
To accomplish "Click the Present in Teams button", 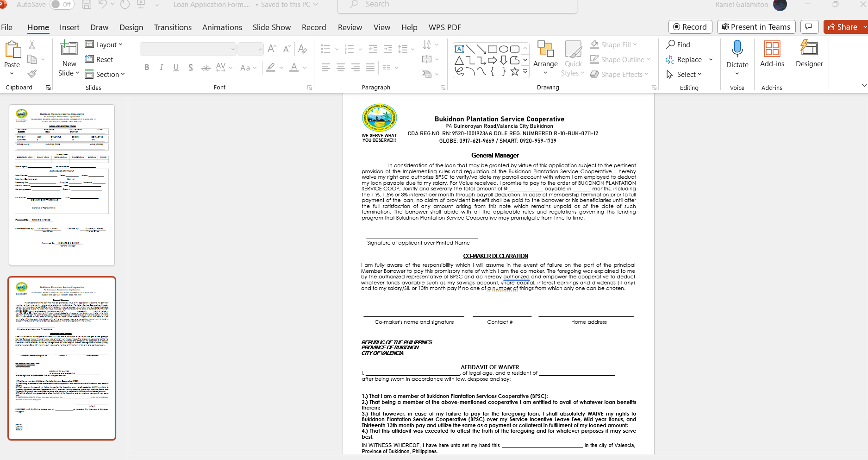I will (756, 26).
